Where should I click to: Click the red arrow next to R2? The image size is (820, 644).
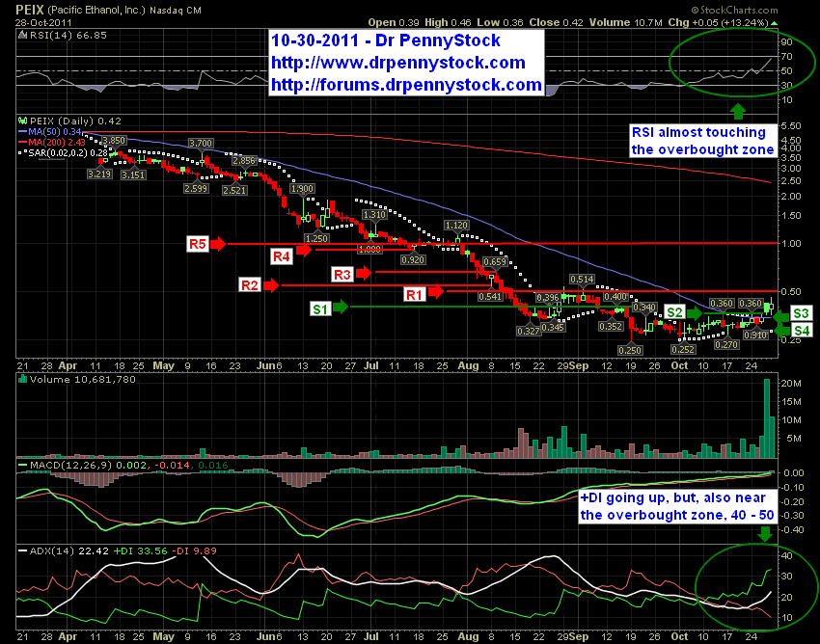(271, 285)
